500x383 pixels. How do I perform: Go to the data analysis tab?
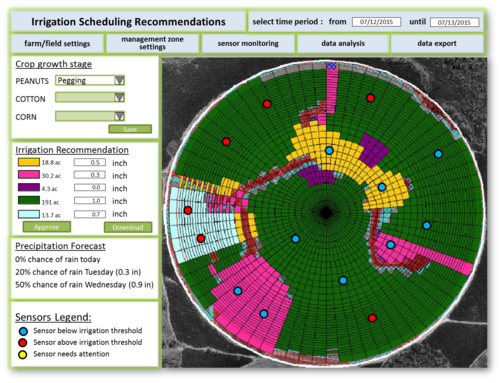[x=343, y=44]
